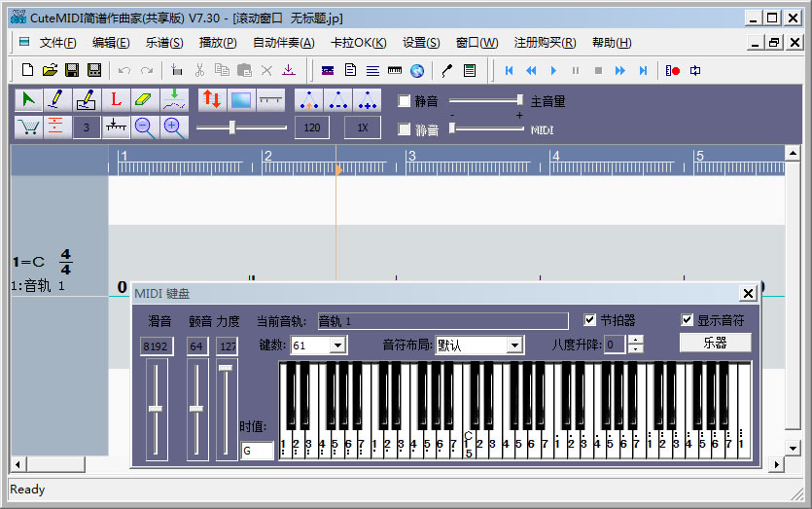
Task: Select the green arrow pointer tool
Action: (x=28, y=100)
